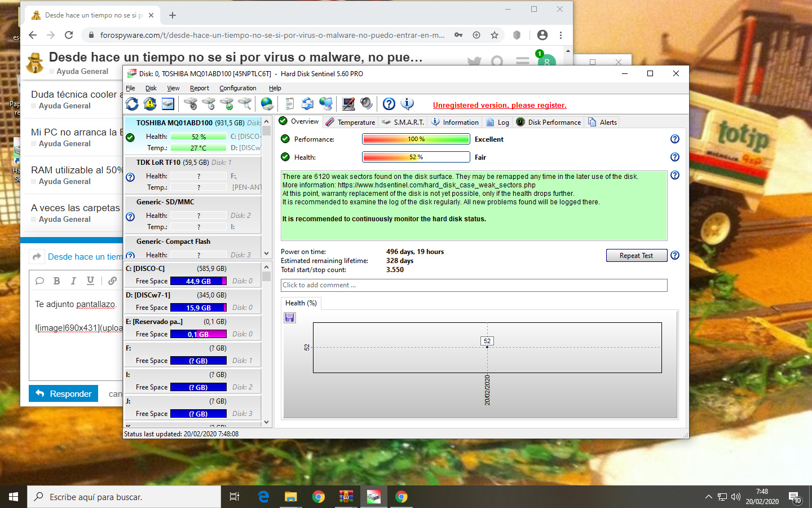Switch to the S.M.A.R.T. tab
Screen dimensions: 812x508
point(403,122)
